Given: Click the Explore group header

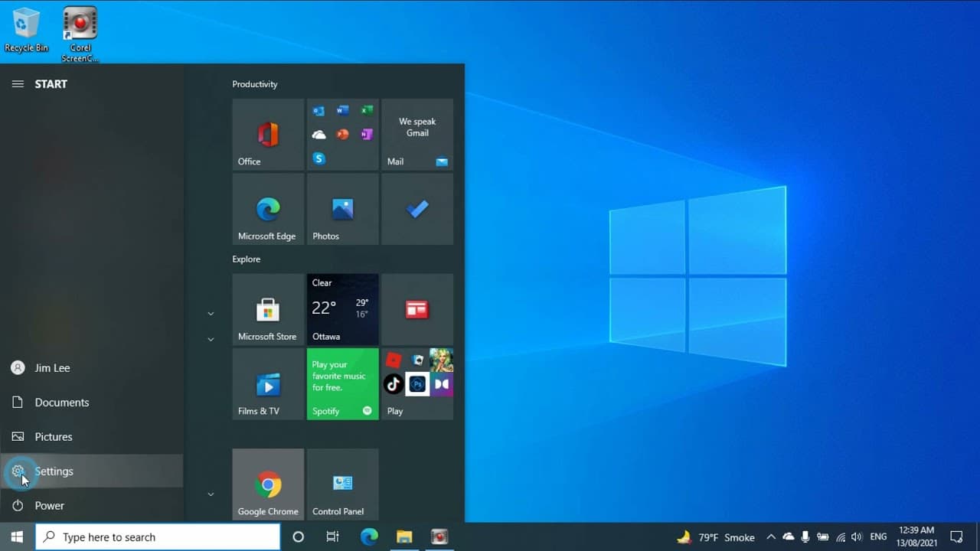Looking at the screenshot, I should pyautogui.click(x=247, y=259).
